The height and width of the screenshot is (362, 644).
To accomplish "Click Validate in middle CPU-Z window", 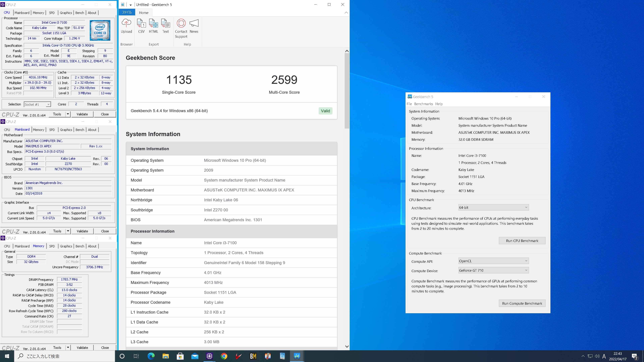I will (x=83, y=231).
